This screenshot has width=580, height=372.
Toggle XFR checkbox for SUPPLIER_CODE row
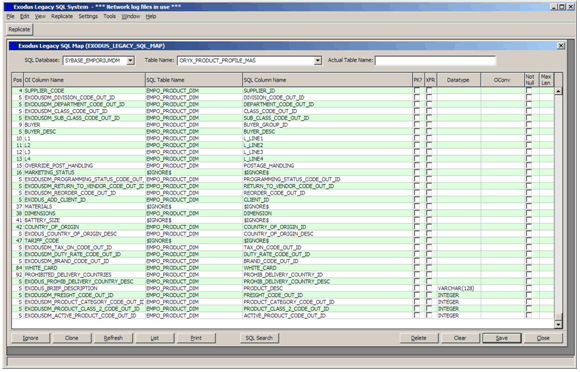[x=429, y=91]
